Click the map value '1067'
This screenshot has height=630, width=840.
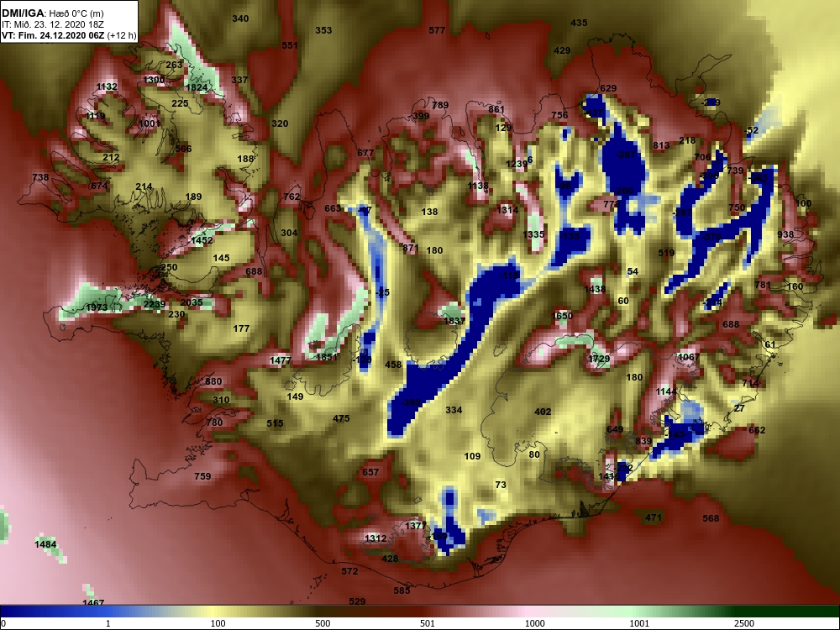click(x=689, y=357)
